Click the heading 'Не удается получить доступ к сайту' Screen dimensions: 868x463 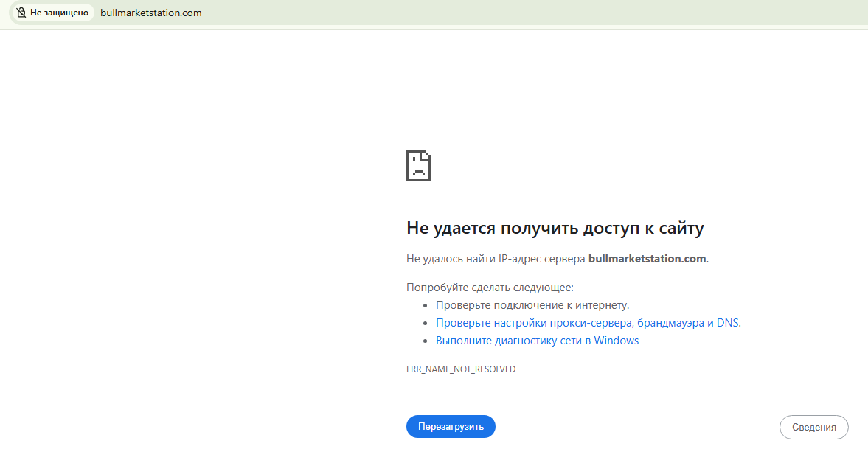click(x=555, y=228)
